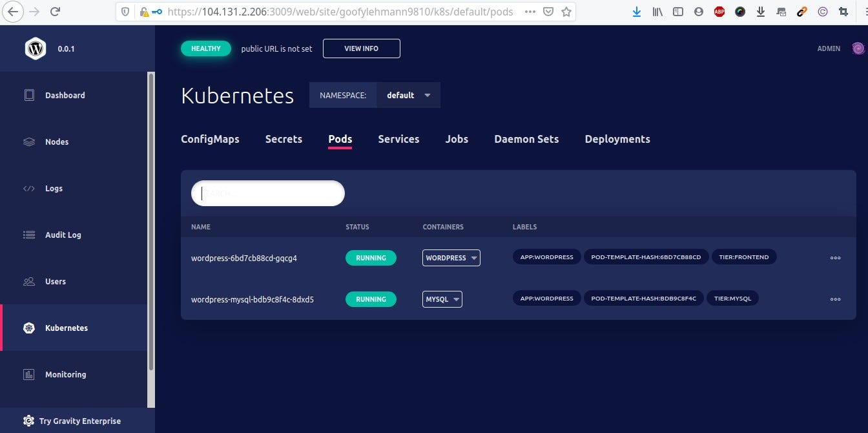Click label POD-TEMPLATE-HASH:BDB9C8F4C

(643, 299)
